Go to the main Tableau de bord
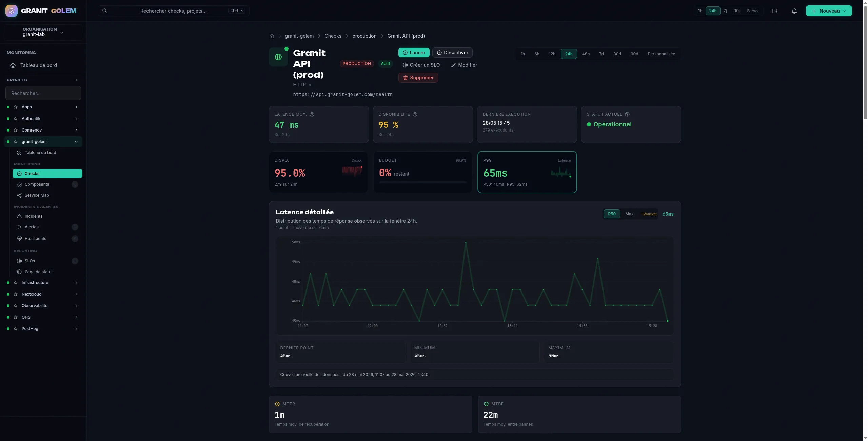 (x=43, y=65)
